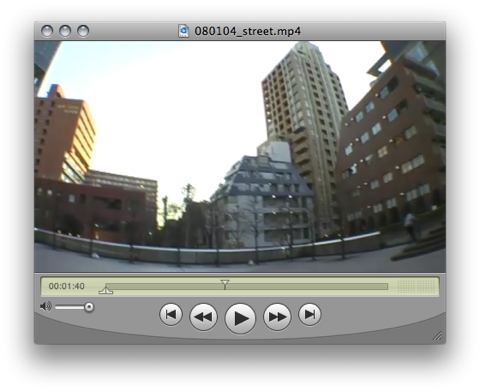Click the window resize grip corner
This screenshot has width=480, height=391.
[438, 336]
